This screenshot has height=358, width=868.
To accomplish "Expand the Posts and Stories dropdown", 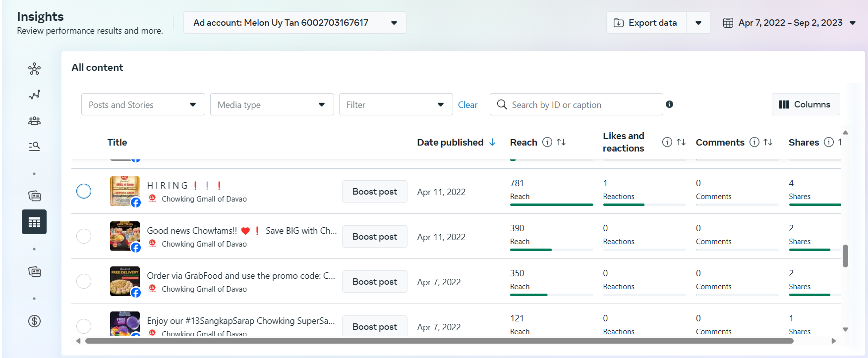I will pyautogui.click(x=143, y=104).
